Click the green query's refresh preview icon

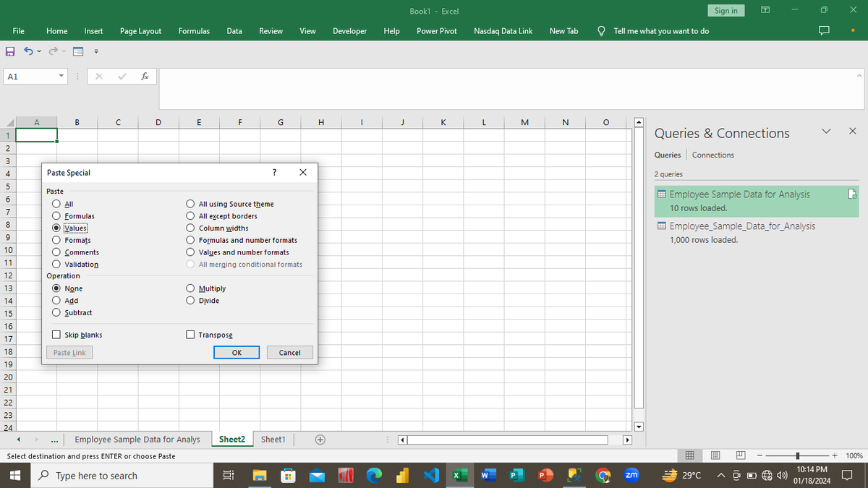coord(852,194)
